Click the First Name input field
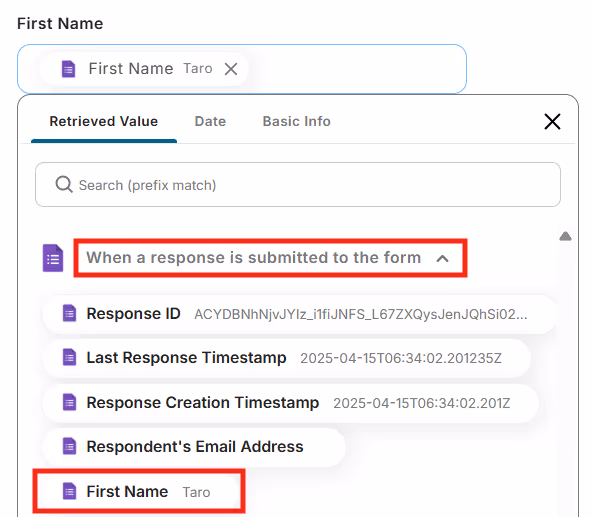The width and height of the screenshot is (593, 517). pos(242,69)
